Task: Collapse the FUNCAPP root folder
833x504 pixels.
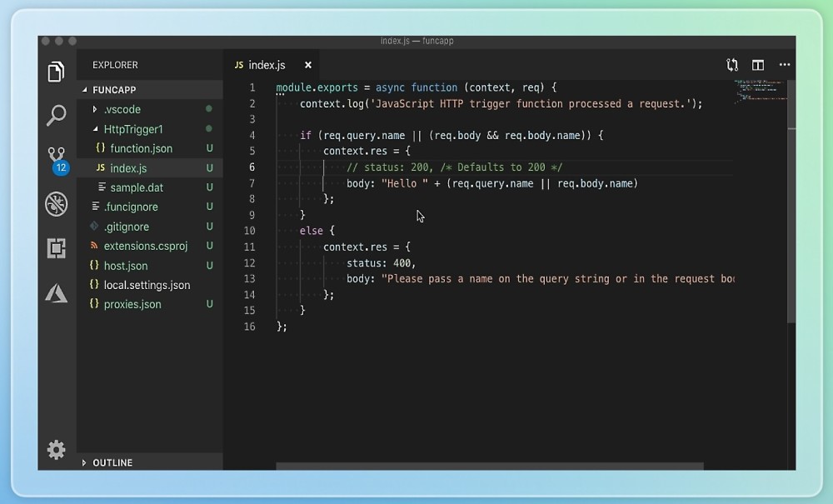Action: [x=114, y=89]
